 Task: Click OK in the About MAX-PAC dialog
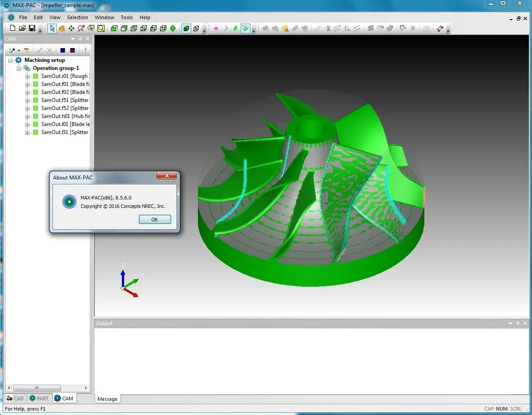[x=155, y=220]
